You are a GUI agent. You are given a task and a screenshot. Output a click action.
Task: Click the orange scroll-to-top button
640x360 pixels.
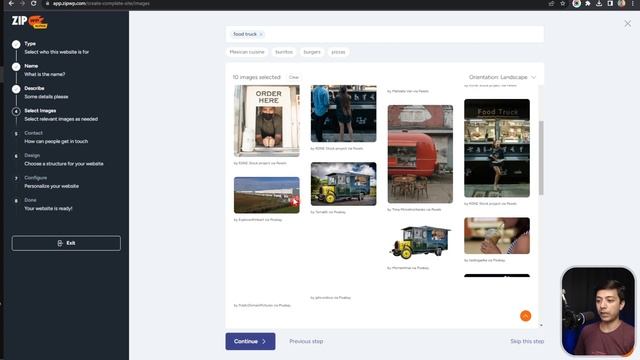[525, 316]
